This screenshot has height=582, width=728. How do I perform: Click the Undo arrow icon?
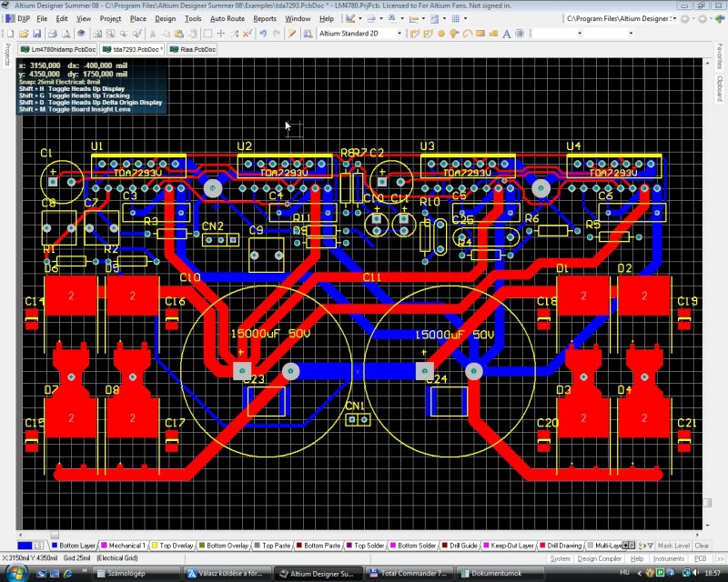(x=263, y=34)
